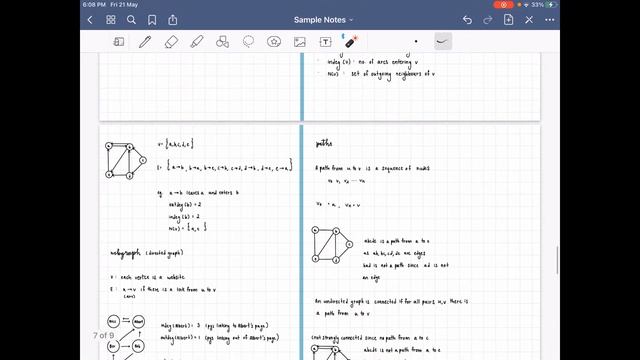
Task: Select the zoom window tool
Action: [119, 42]
